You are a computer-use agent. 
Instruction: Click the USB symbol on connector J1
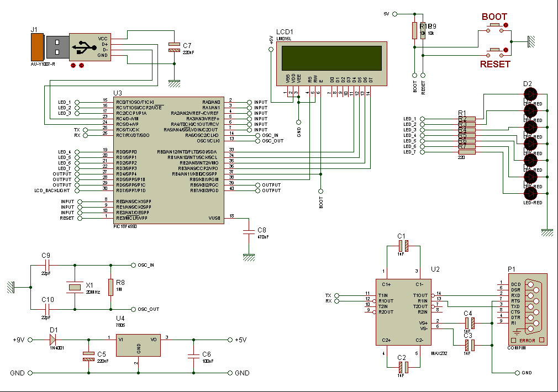click(x=83, y=47)
